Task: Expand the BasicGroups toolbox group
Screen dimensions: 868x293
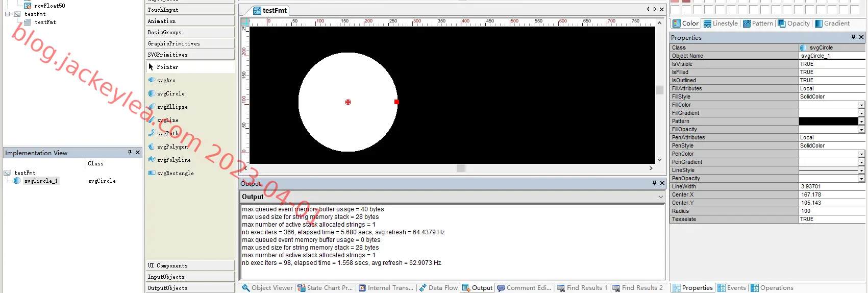Action: [190, 32]
